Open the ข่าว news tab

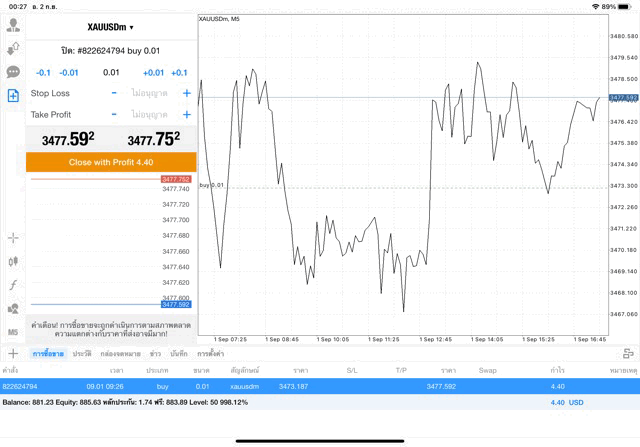click(x=155, y=354)
